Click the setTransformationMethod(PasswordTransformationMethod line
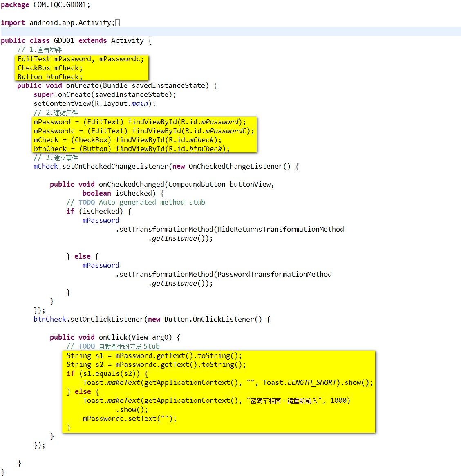Screen dimensions: 461x476 [x=224, y=275]
